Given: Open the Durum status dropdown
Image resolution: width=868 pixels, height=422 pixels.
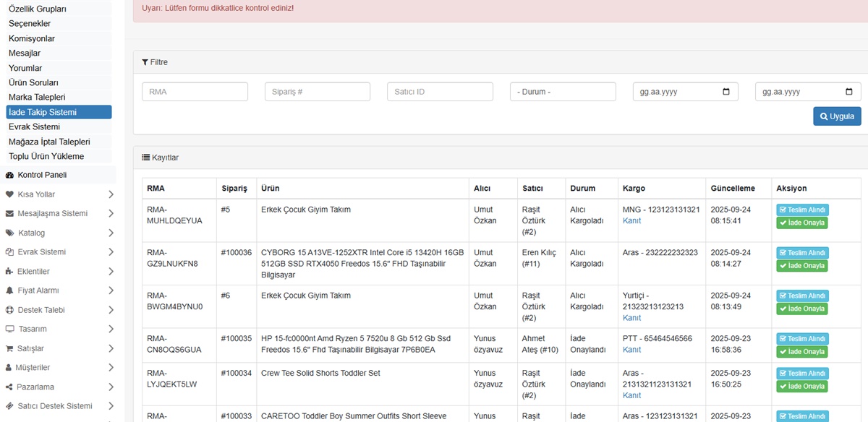Looking at the screenshot, I should click(x=563, y=92).
